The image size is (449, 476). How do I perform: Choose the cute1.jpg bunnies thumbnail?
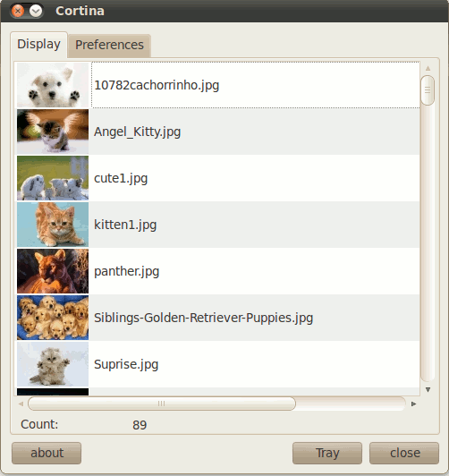coord(53,178)
